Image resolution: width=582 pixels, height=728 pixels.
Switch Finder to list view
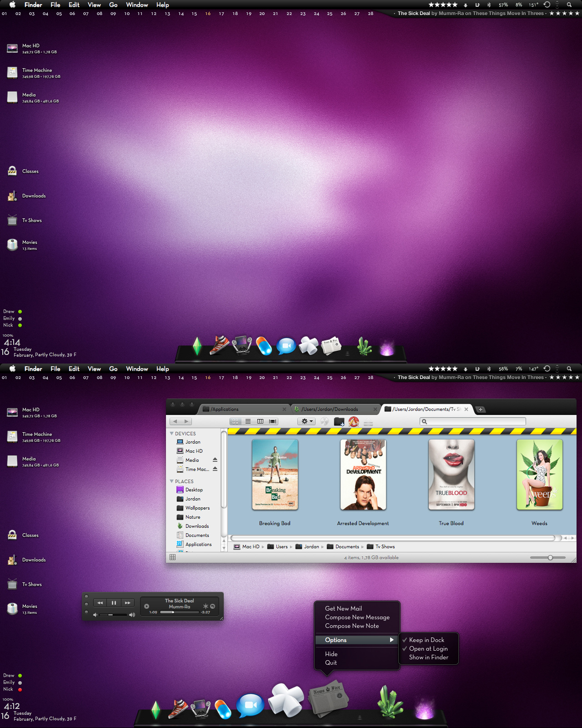[x=248, y=421]
